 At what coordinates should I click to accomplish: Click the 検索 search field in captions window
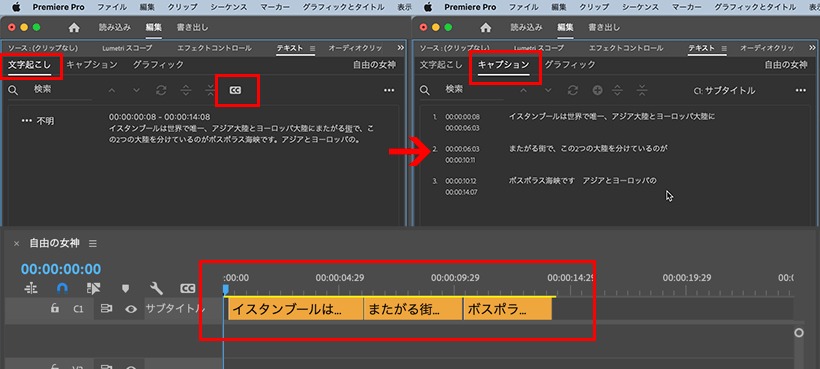click(473, 89)
